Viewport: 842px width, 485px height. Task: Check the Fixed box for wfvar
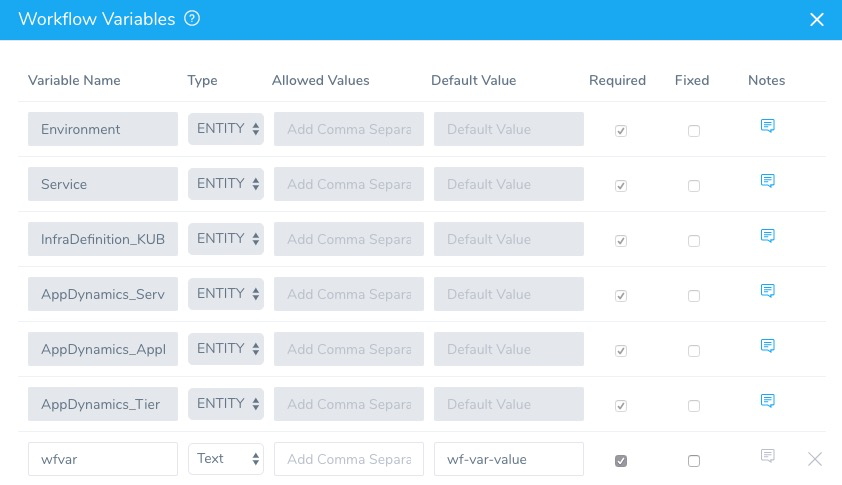[694, 461]
